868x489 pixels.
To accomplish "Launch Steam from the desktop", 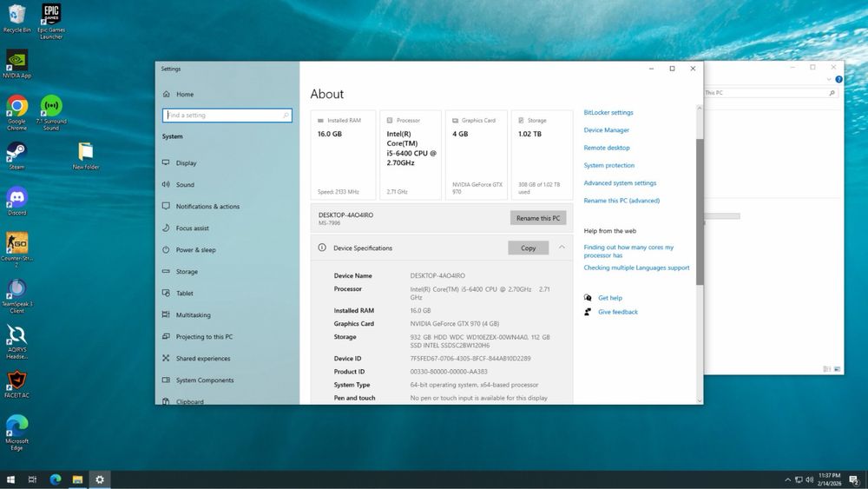I will [16, 155].
